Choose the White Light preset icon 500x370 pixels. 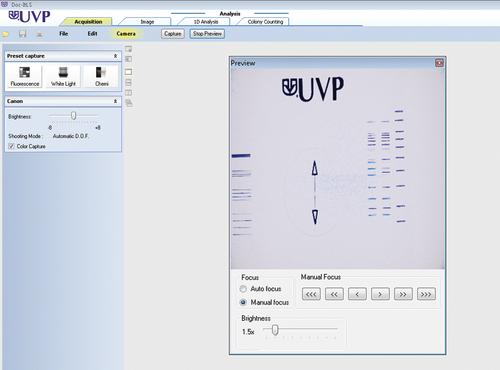63,72
